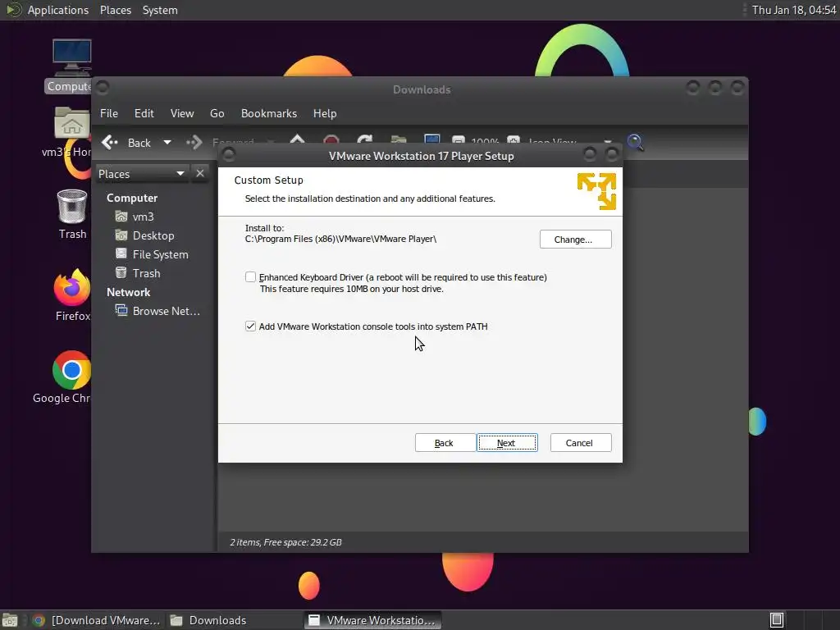Click the Forward arrow icon in file manager
This screenshot has width=840, height=630.
click(x=194, y=143)
